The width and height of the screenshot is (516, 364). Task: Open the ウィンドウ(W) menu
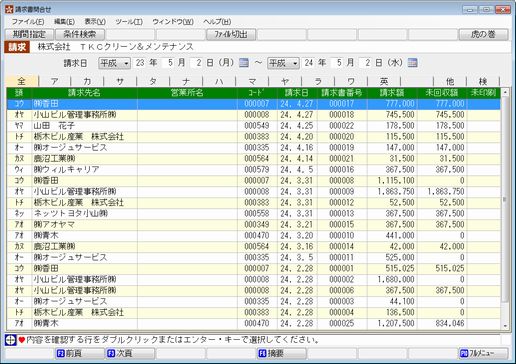pos(173,22)
